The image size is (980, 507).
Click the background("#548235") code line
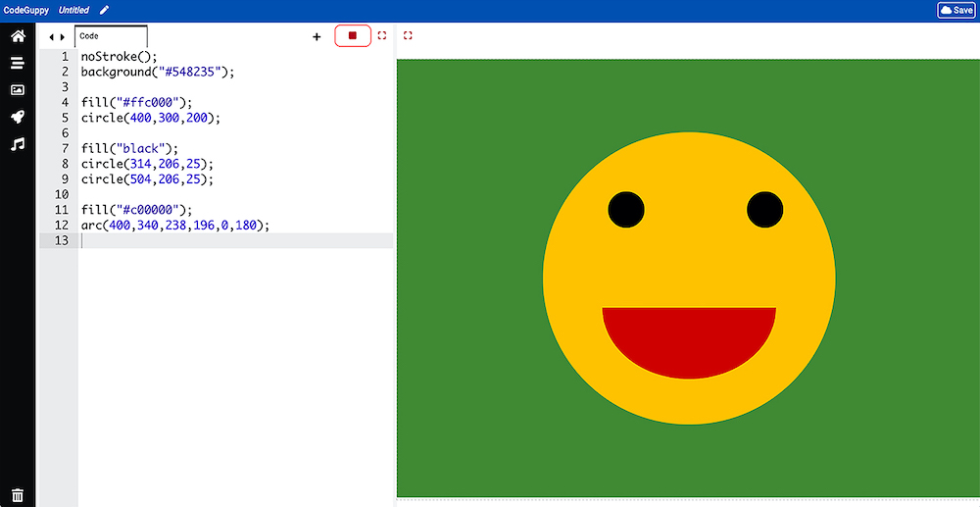click(x=158, y=72)
